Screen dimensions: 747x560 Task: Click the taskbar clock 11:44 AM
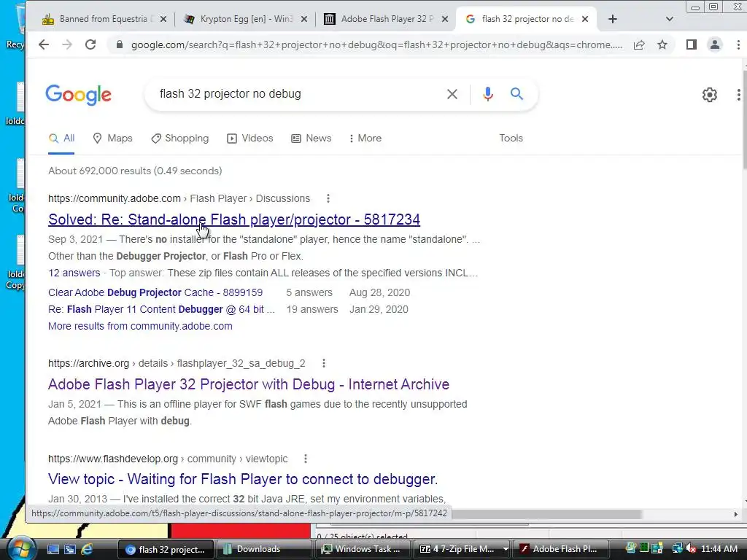click(719, 549)
